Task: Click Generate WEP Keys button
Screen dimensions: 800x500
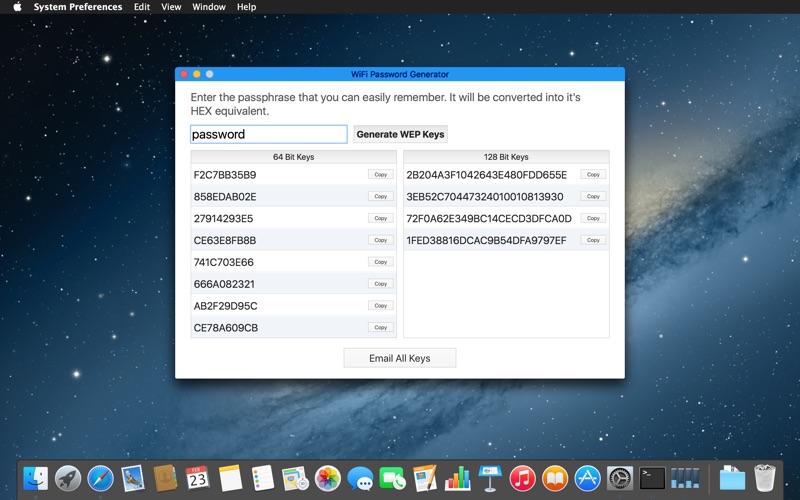Action: click(401, 134)
